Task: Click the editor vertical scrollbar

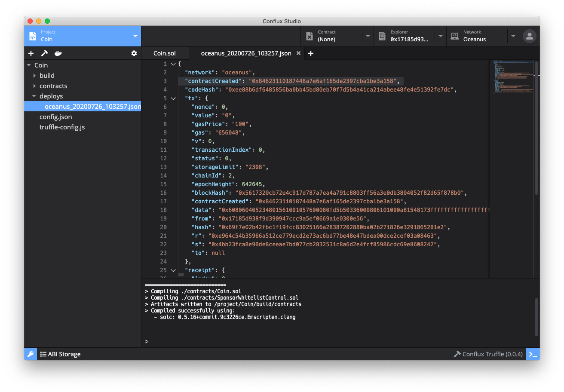Action: click(536, 128)
